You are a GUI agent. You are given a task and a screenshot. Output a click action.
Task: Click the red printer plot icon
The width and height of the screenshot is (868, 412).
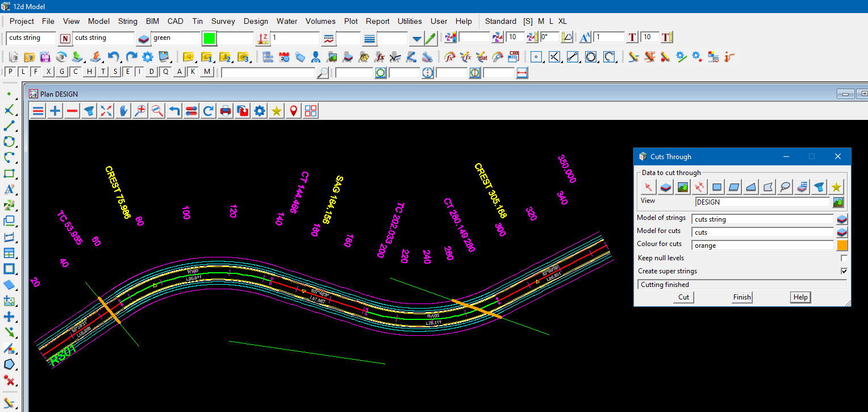(226, 111)
